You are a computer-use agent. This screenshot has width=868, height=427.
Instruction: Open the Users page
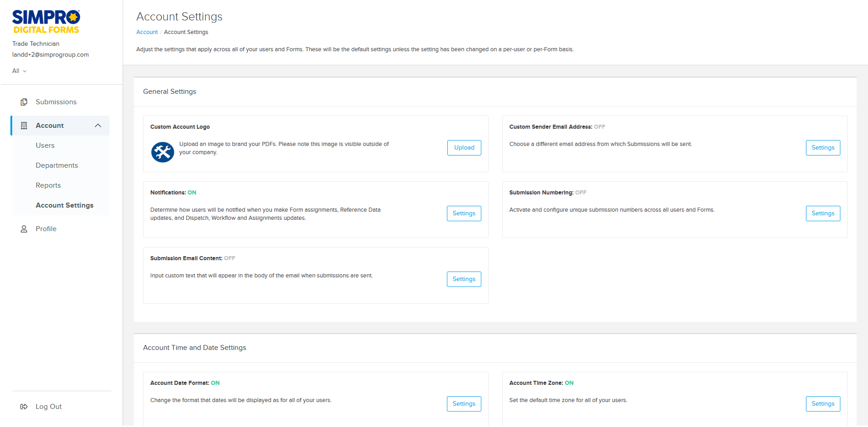point(45,146)
